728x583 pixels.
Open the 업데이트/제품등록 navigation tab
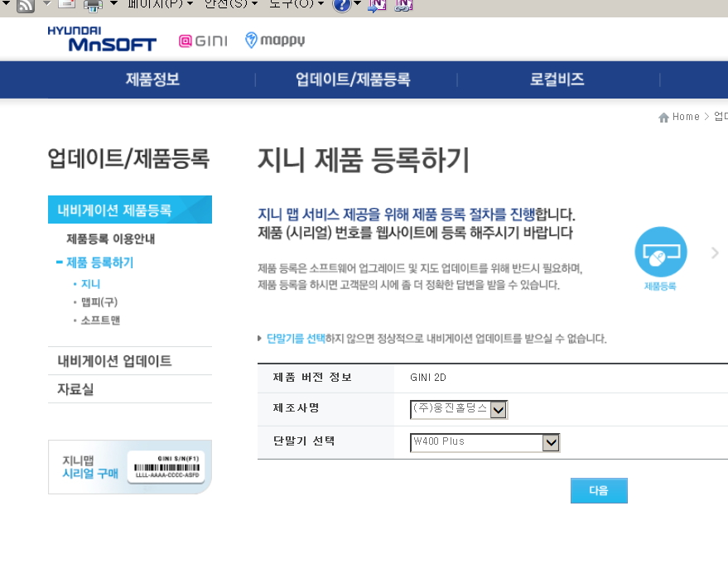coord(353,79)
